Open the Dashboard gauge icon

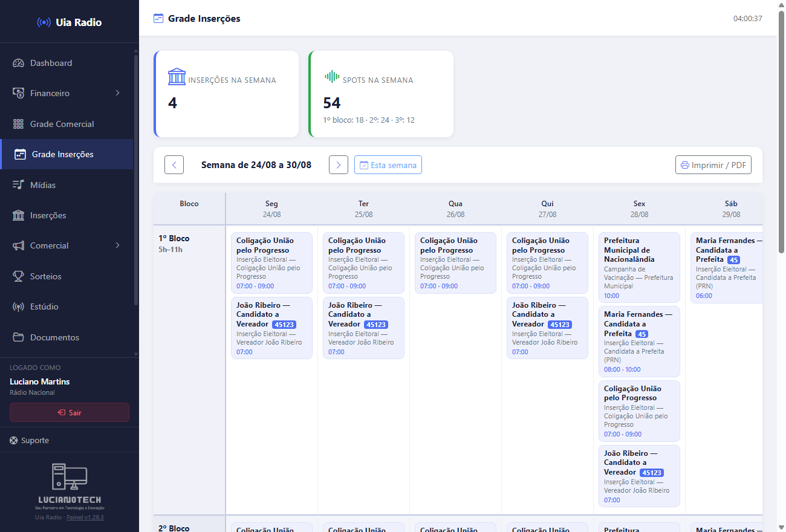point(18,63)
